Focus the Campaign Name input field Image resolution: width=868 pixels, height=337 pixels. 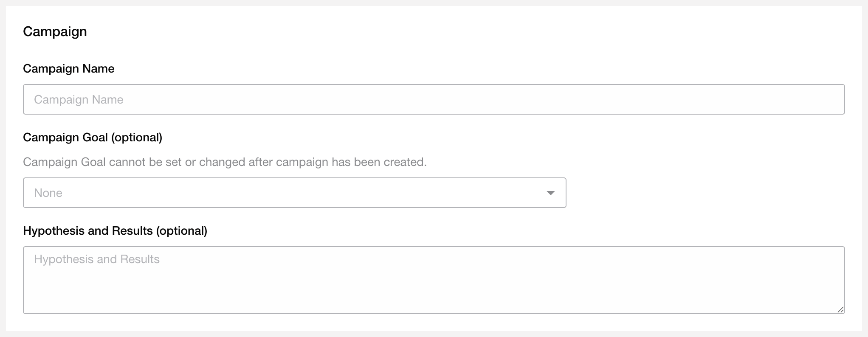[433, 99]
